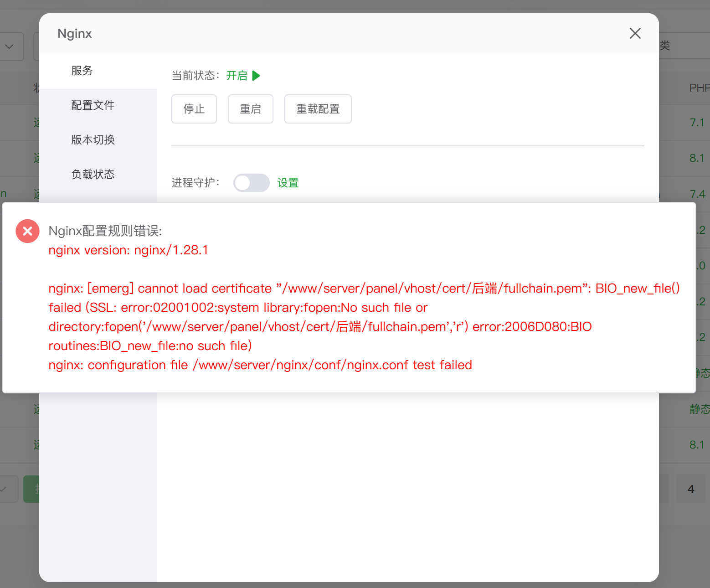Image resolution: width=710 pixels, height=588 pixels.
Task: Click the 当前状态 label
Action: pos(196,76)
